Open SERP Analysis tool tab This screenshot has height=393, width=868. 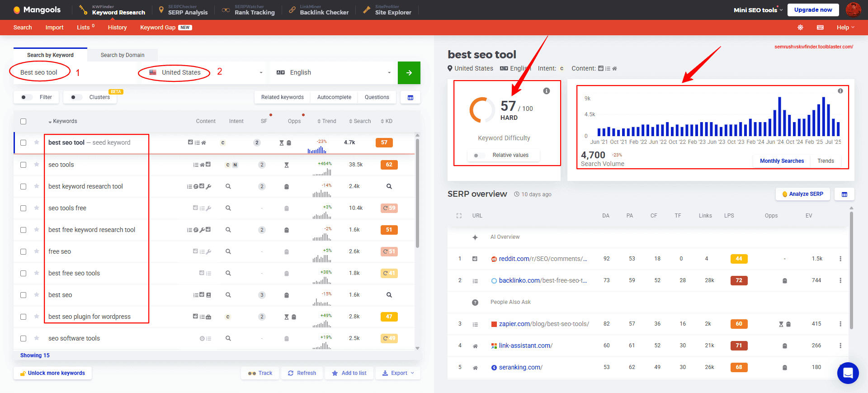[183, 10]
